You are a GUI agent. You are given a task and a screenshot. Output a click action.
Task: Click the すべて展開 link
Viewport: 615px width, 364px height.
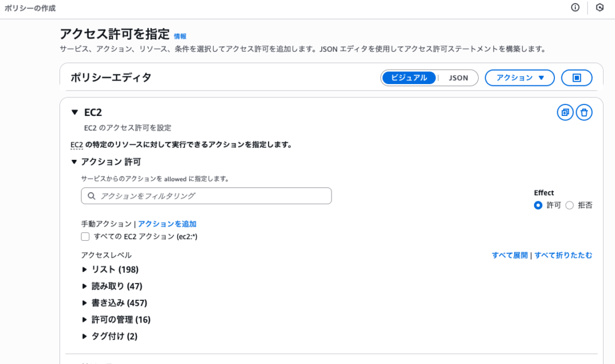pyautogui.click(x=509, y=255)
